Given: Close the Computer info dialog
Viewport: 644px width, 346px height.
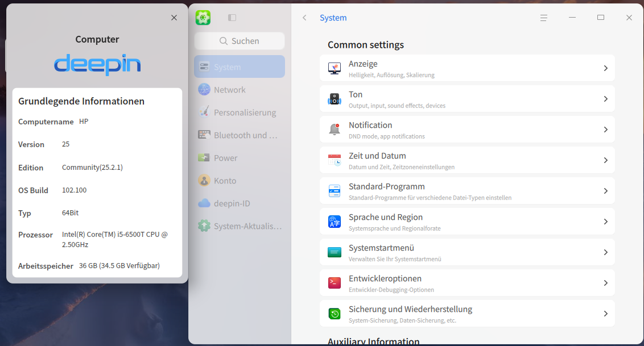Looking at the screenshot, I should [x=174, y=18].
